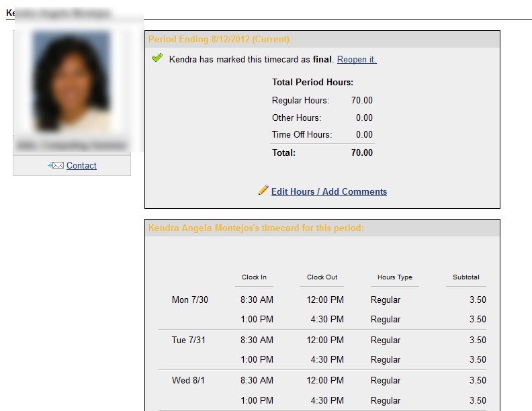The image size is (532, 411).
Task: Click the 'marked this timecard as final' message
Action: coord(251,59)
